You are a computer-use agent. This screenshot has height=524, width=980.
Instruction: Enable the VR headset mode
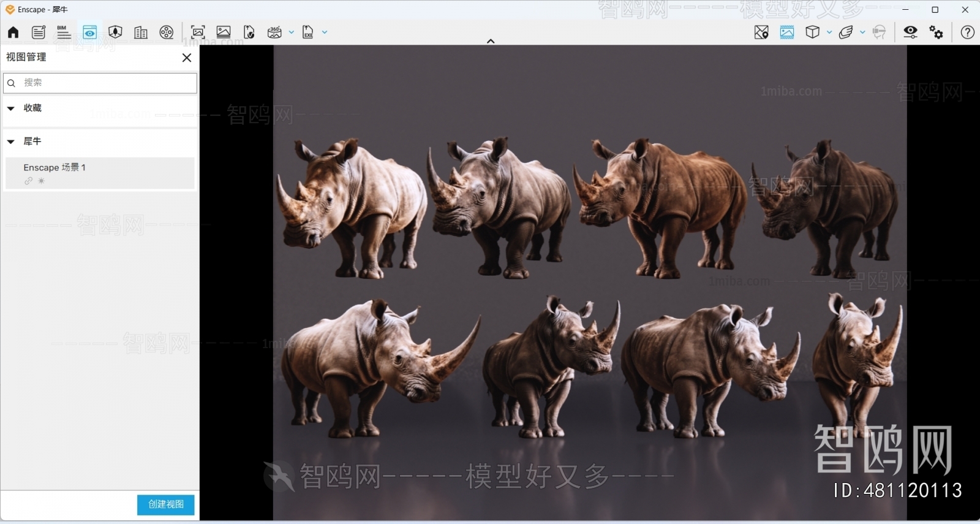tap(880, 32)
